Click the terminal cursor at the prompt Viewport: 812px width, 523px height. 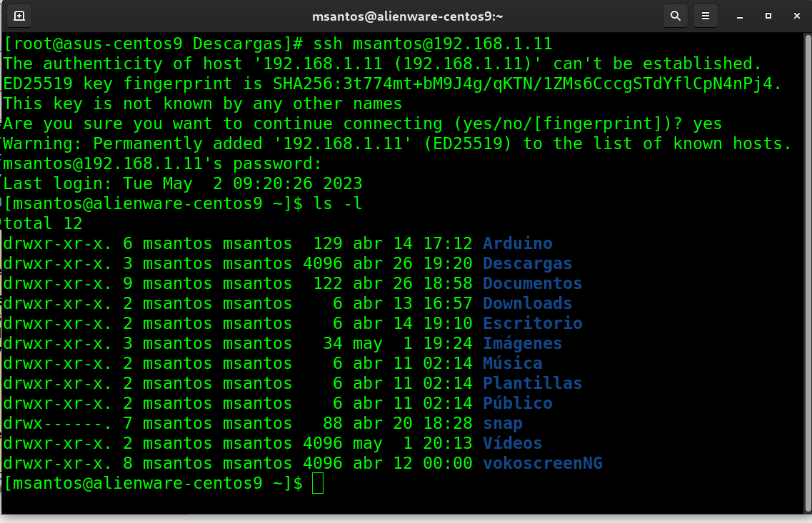pos(318,483)
